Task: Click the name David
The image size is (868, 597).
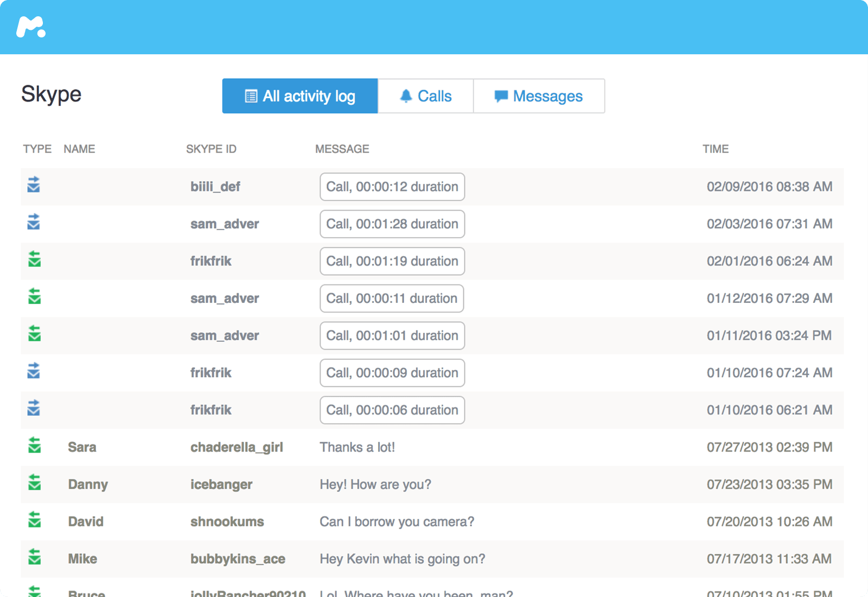Action: tap(86, 522)
